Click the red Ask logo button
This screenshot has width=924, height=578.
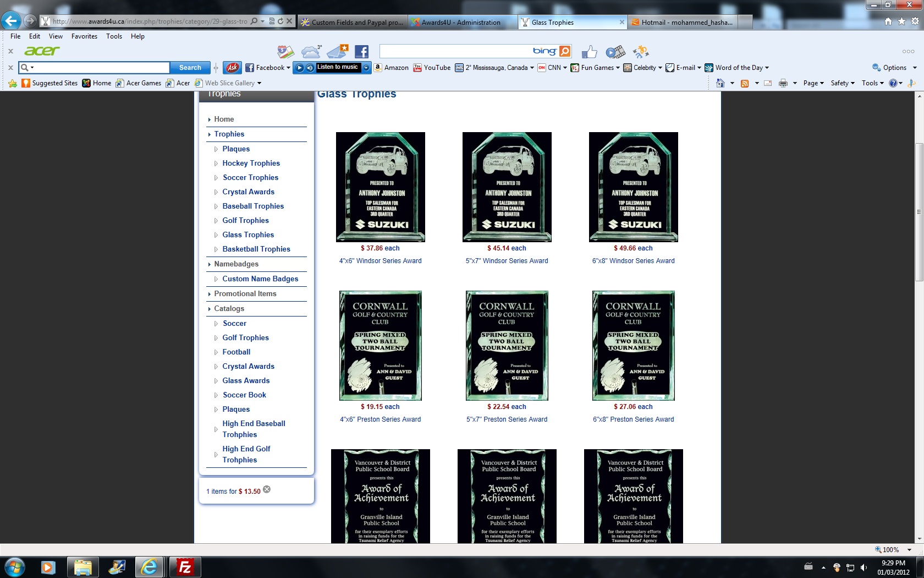tap(232, 68)
